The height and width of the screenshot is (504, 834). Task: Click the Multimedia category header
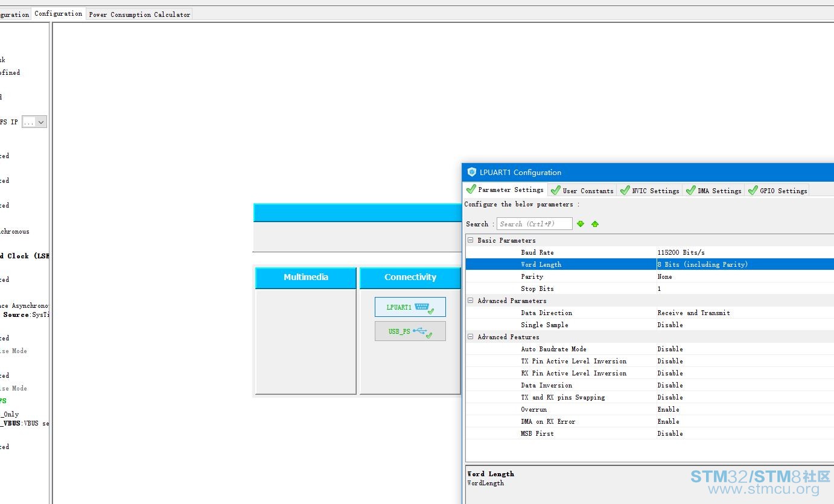(x=306, y=278)
